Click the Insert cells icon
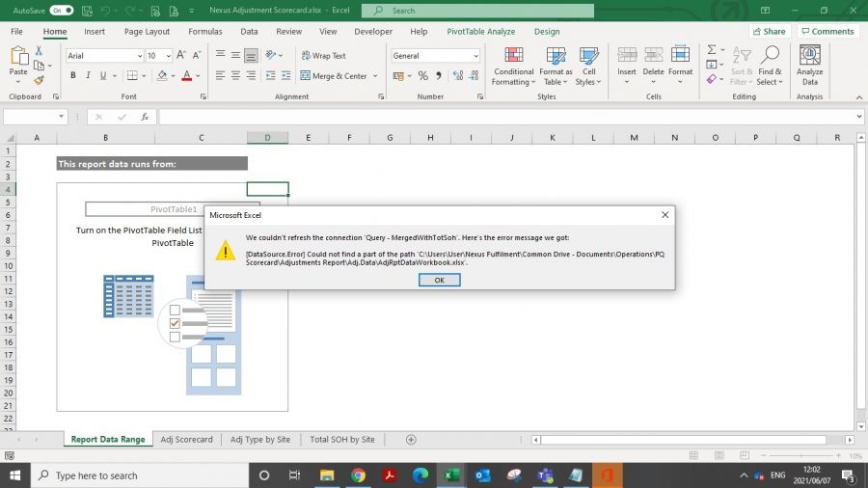 coord(627,55)
